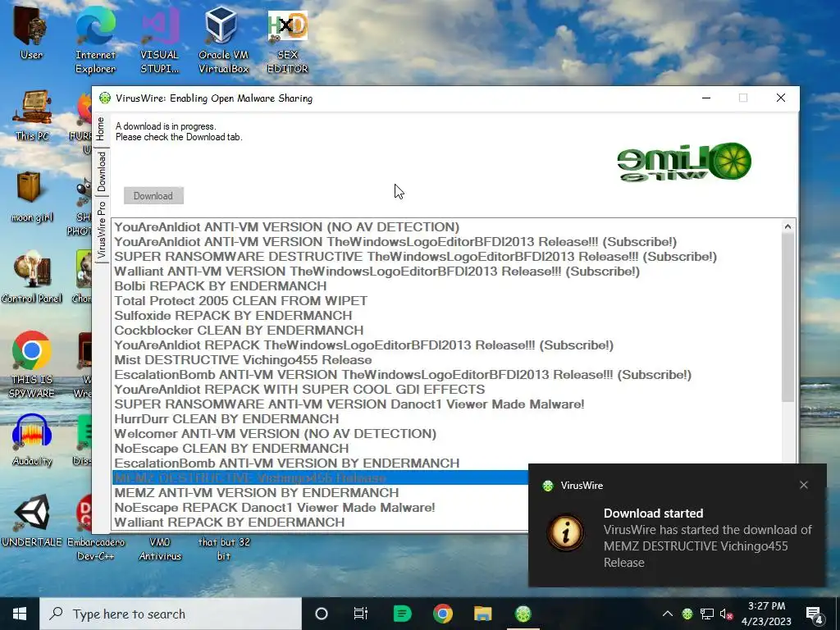
Task: Open the UNDERTALE Unity desktop icon
Action: 32,521
